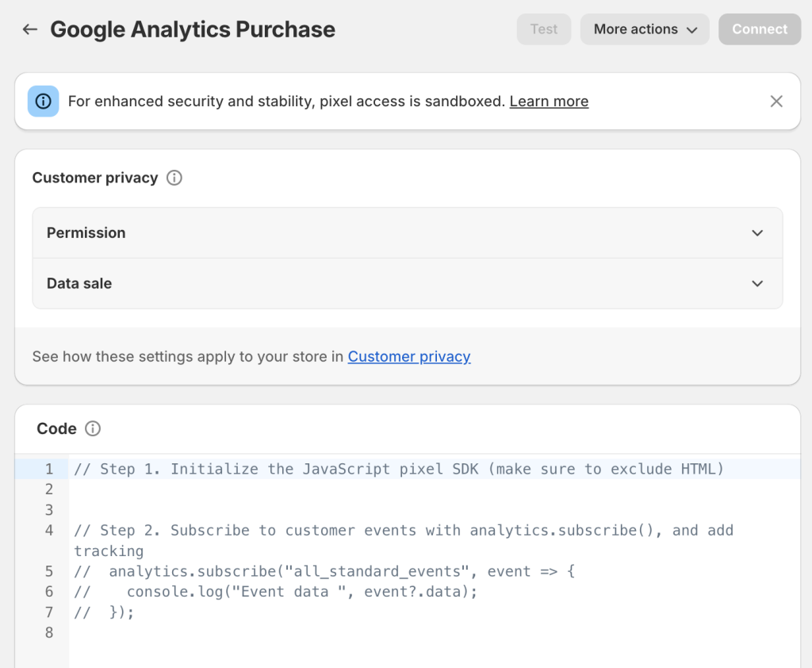Place cursor on code line 1

tap(396, 469)
